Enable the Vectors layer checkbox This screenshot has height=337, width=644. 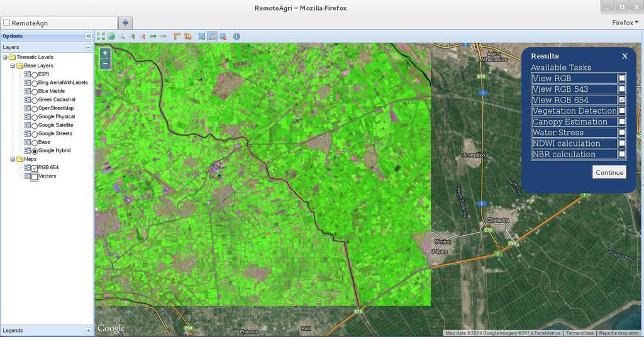[x=35, y=177]
